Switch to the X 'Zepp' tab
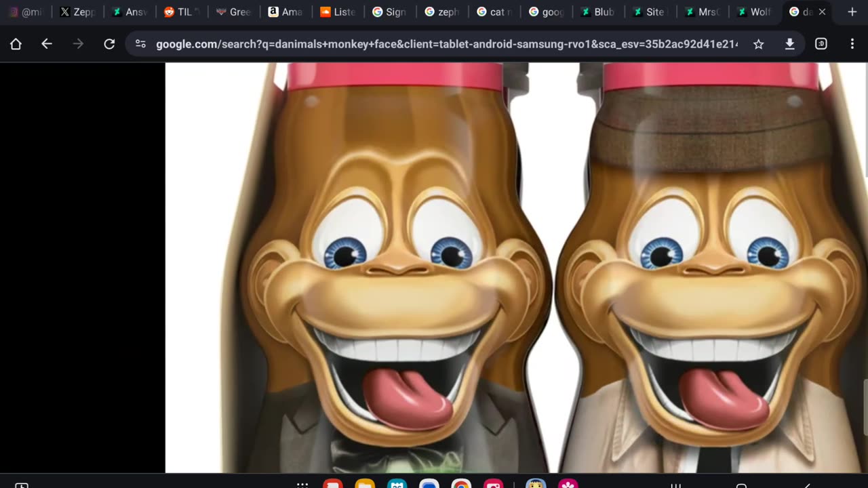 point(78,12)
